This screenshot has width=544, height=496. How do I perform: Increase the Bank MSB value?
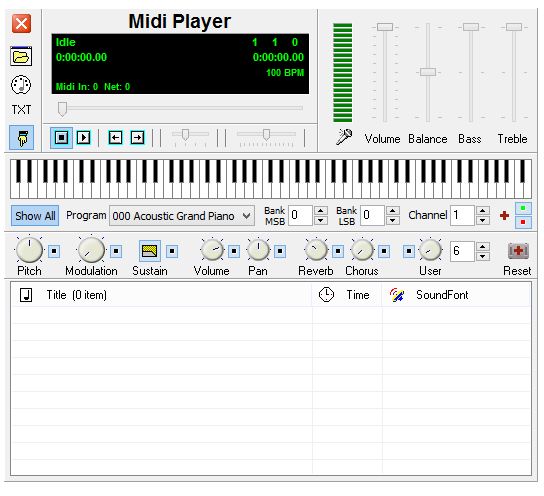(x=321, y=211)
